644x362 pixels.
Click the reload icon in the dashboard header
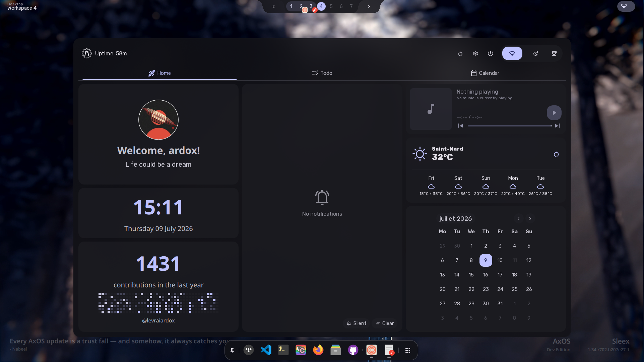click(x=460, y=54)
